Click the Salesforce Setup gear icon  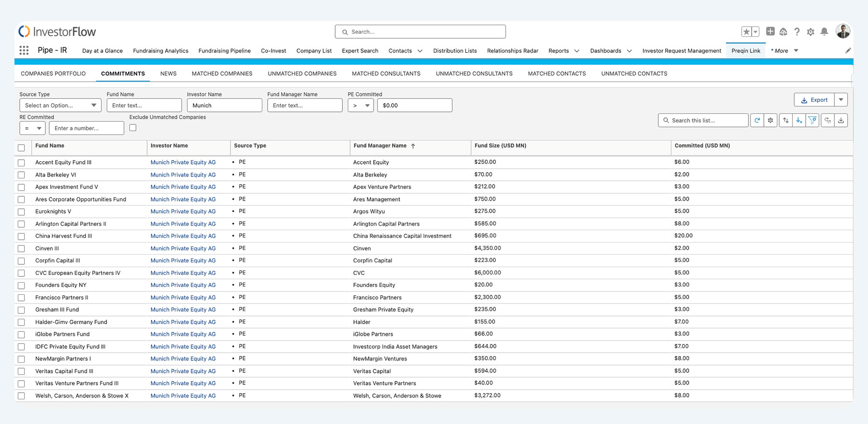pyautogui.click(x=811, y=32)
